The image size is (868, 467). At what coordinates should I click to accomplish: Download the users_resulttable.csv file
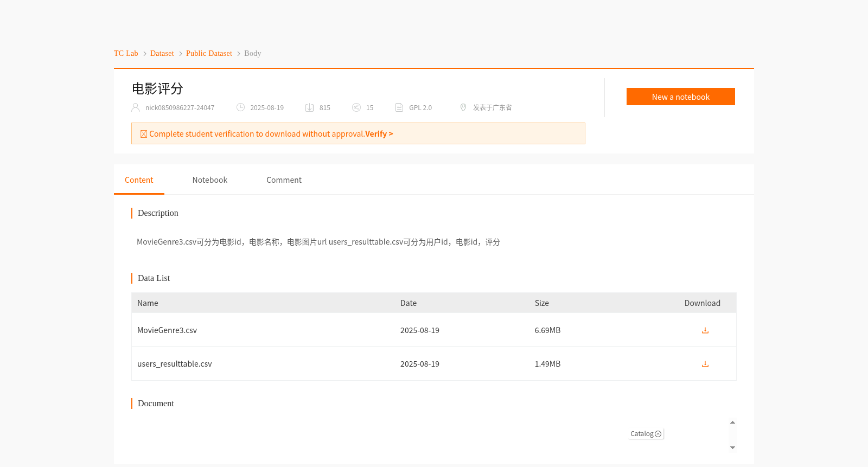[x=705, y=364]
